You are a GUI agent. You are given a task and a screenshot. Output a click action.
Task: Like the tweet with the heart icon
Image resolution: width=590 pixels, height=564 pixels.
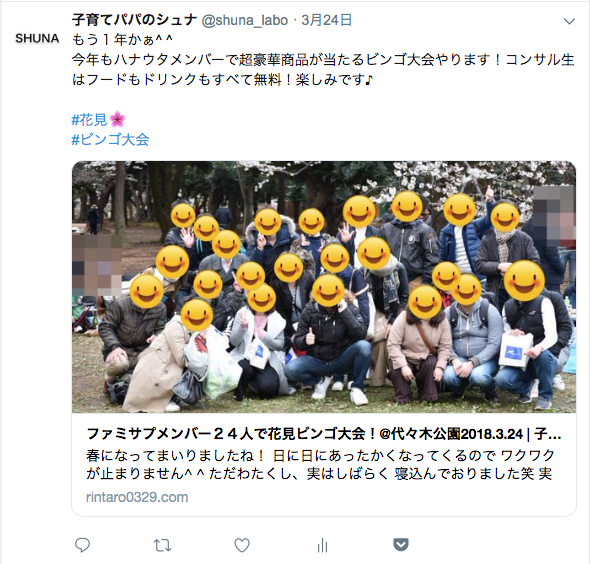[242, 545]
